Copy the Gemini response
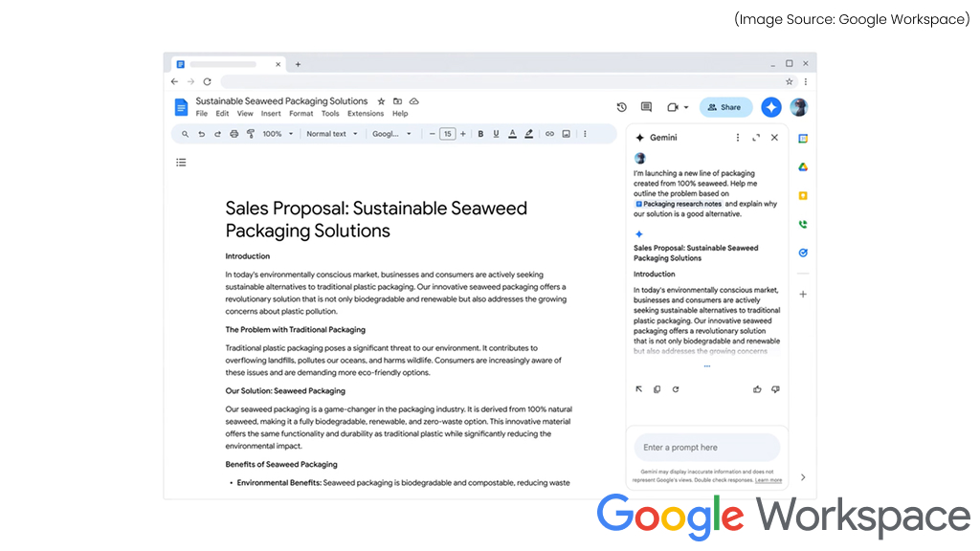The image size is (980, 551). pos(657,389)
